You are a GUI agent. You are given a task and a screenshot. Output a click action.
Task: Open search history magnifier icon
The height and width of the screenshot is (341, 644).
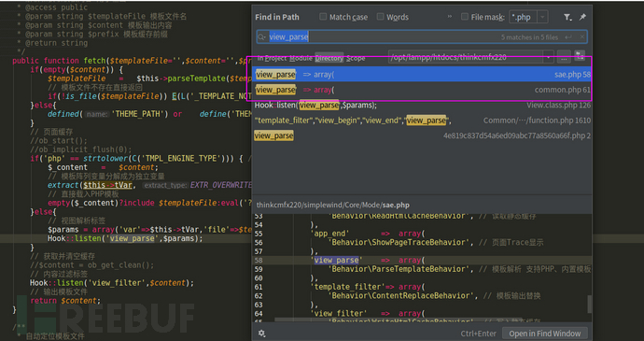(x=261, y=37)
